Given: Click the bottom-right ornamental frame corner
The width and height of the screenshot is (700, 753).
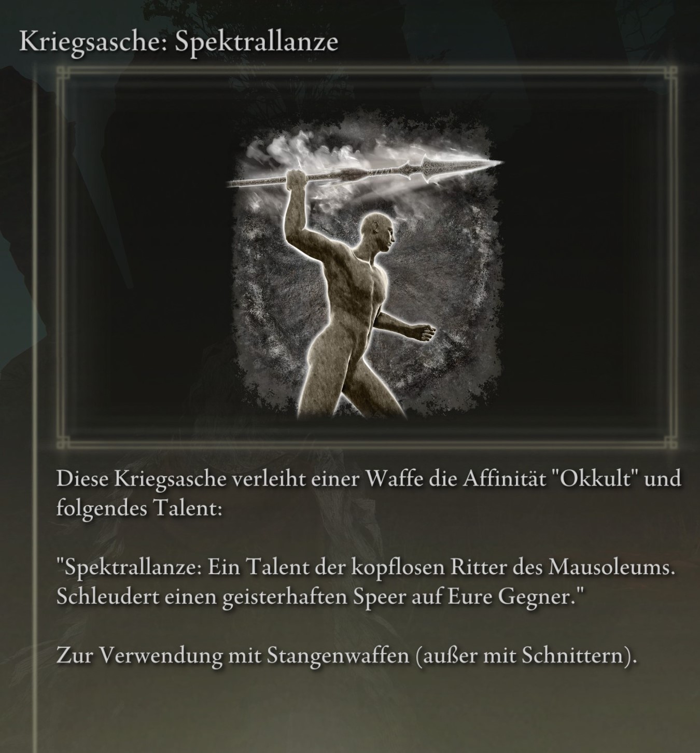Looking at the screenshot, I should pos(670,442).
